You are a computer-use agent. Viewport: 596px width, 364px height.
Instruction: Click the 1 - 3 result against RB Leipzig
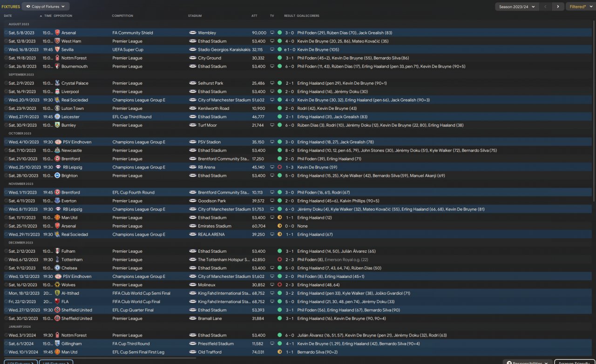[x=290, y=167]
